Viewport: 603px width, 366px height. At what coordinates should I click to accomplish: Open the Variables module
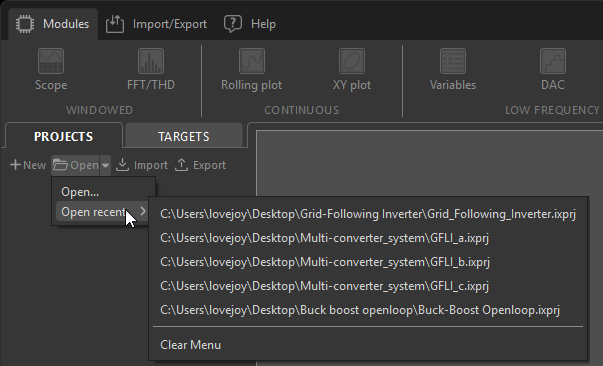(453, 70)
